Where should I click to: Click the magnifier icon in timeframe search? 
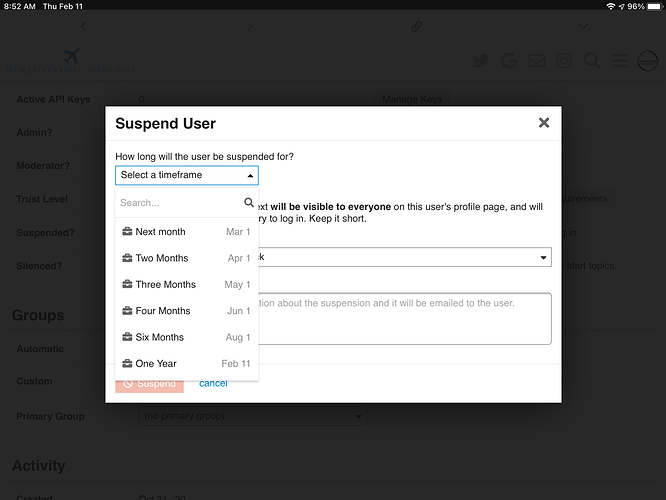249,202
